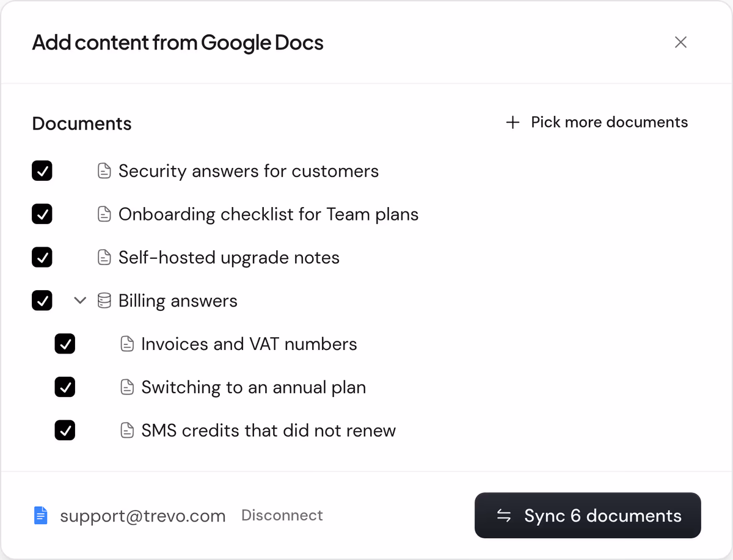Screen dimensions: 733x560
Task: Deselect Invoices and VAT numbers checkbox
Action: point(65,344)
